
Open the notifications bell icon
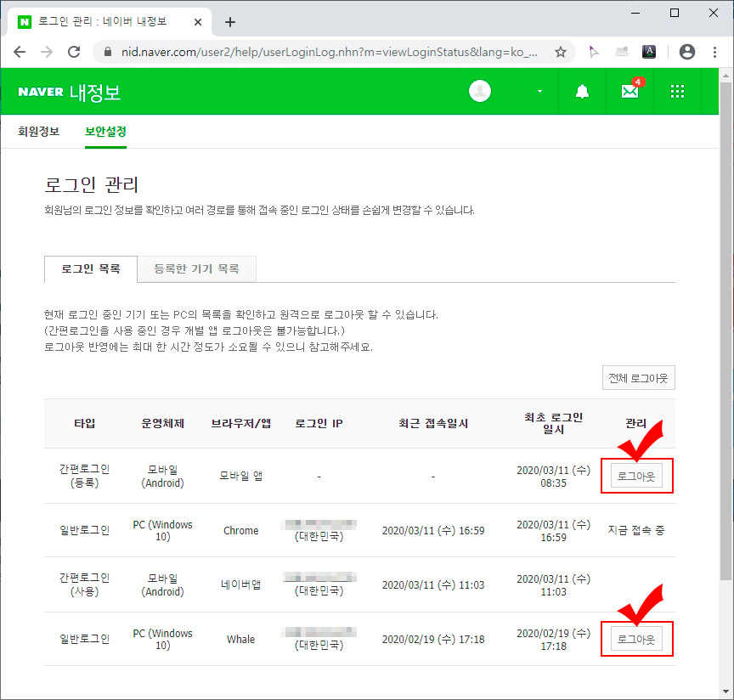(582, 91)
